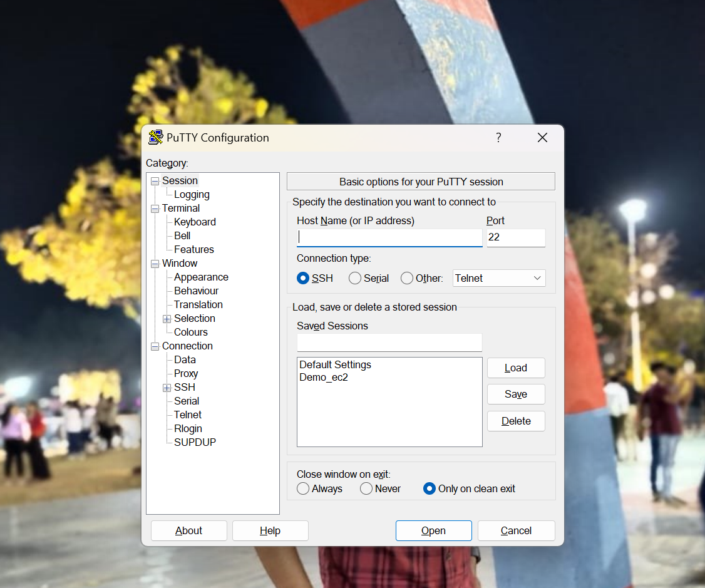Open the SUPDUP category

195,442
